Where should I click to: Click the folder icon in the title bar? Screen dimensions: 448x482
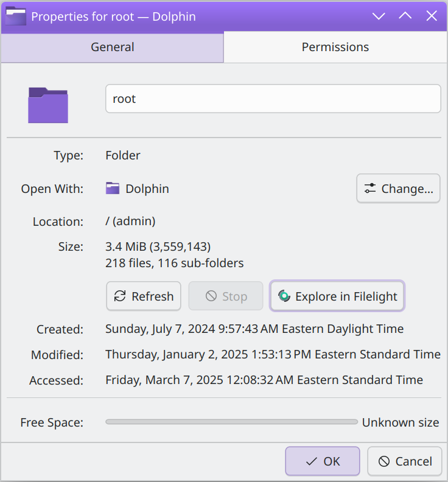(x=15, y=16)
